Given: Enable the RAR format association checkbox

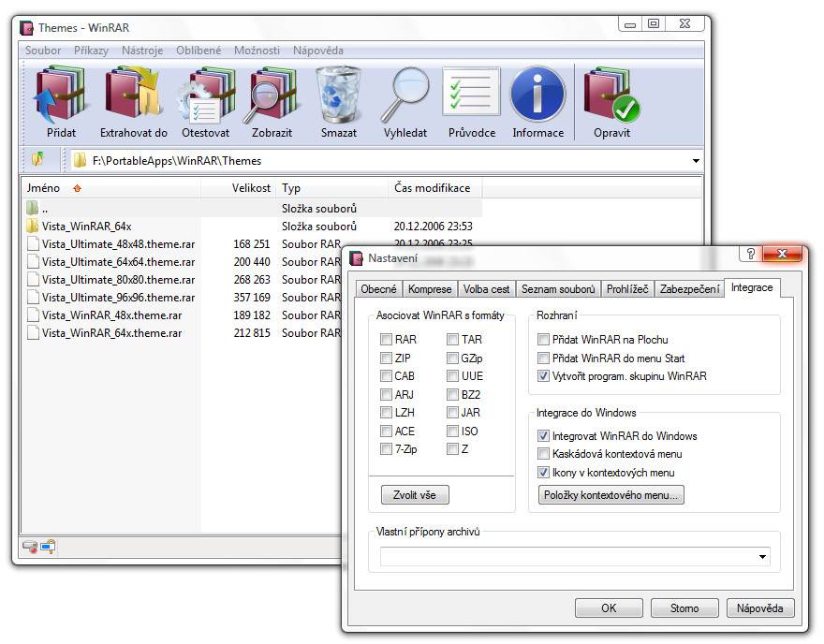Looking at the screenshot, I should (x=386, y=340).
